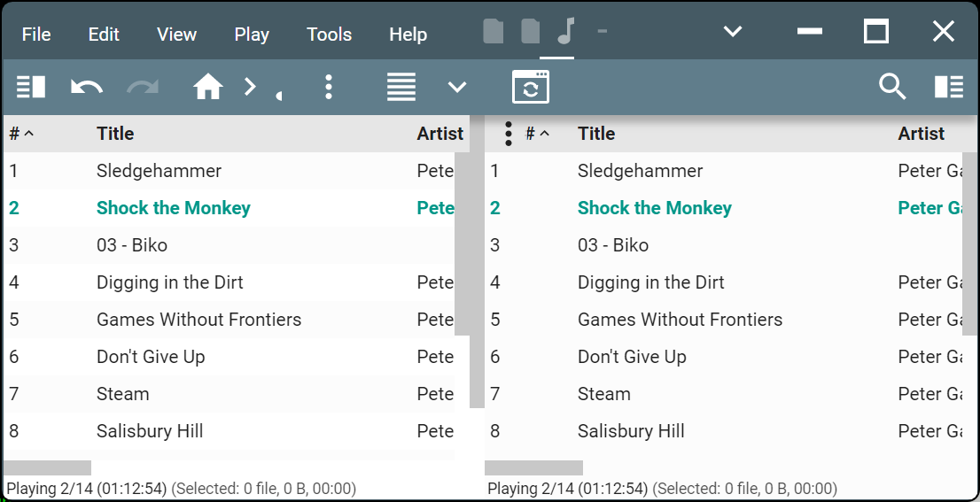The image size is (980, 502).
Task: Expand the title bar dropdown chevron
Action: 732,32
